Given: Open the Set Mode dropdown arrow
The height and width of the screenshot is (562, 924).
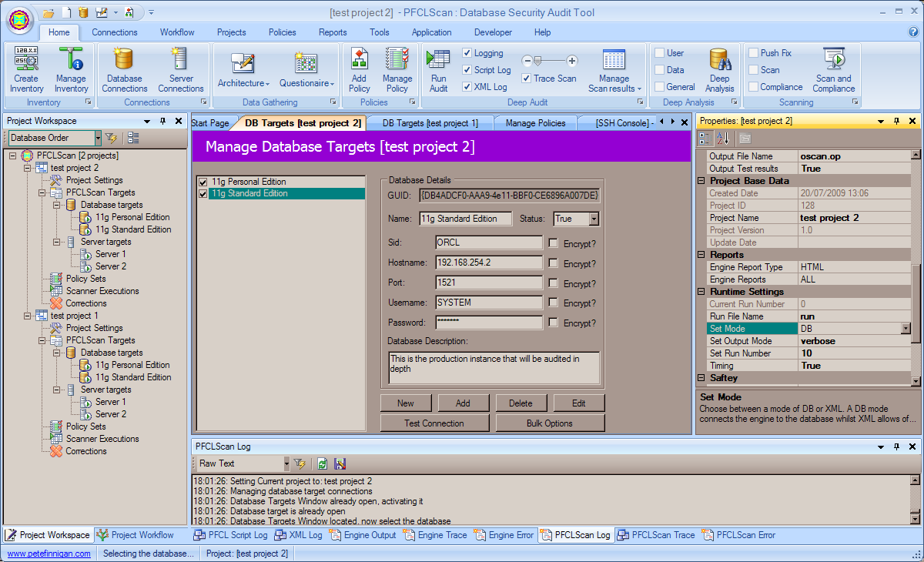Looking at the screenshot, I should [x=906, y=329].
